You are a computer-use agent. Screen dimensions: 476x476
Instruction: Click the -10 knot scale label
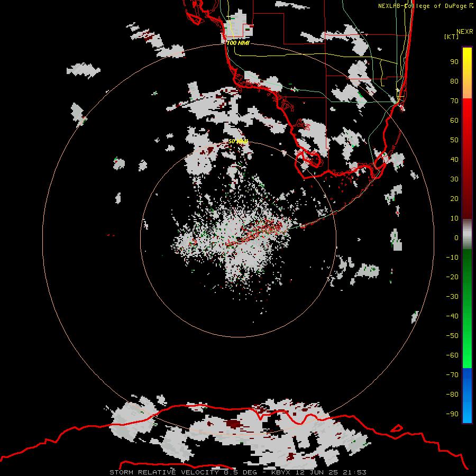[x=452, y=258]
